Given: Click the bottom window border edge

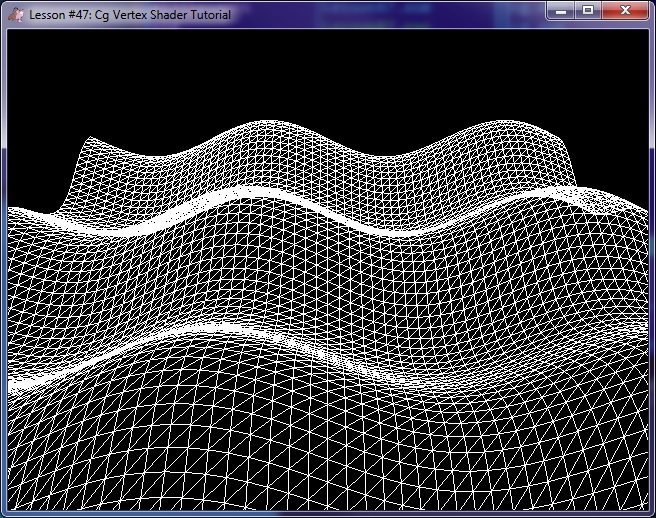Looking at the screenshot, I should coord(328,514).
